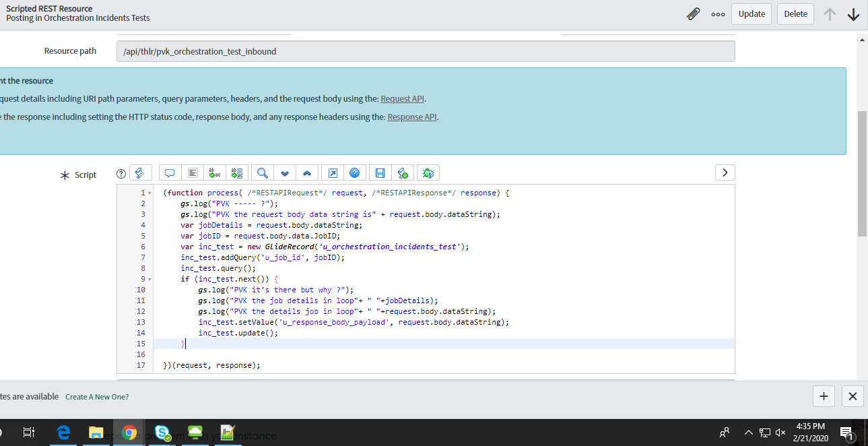Click the Update button
The image size is (868, 446).
tap(751, 14)
